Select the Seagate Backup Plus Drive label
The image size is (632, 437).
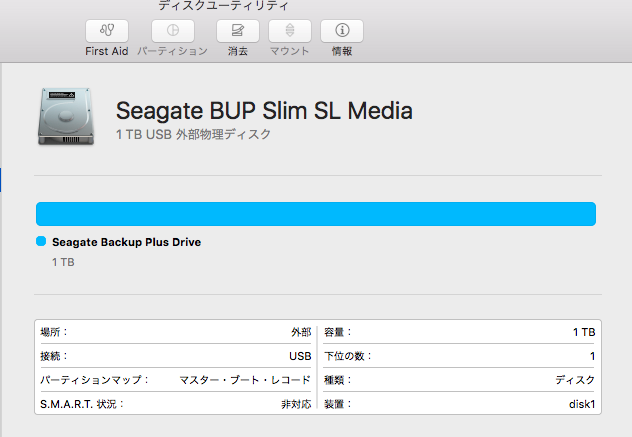[x=126, y=242]
